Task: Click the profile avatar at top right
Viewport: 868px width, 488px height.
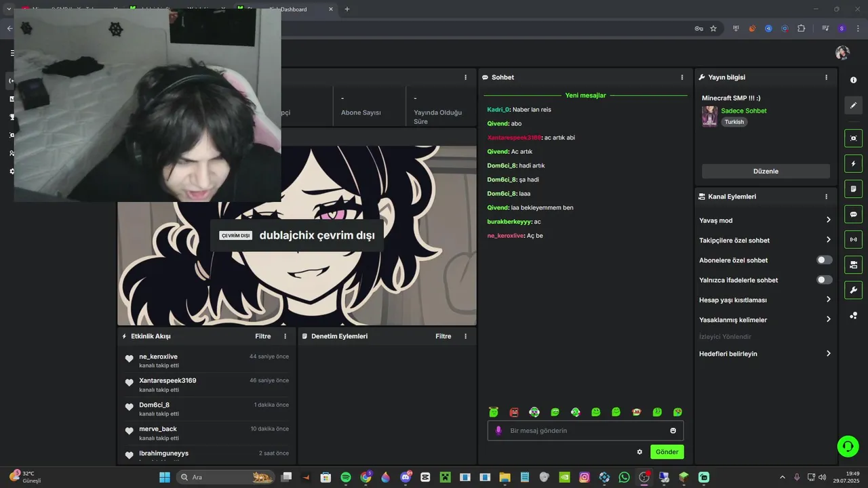Action: point(842,53)
